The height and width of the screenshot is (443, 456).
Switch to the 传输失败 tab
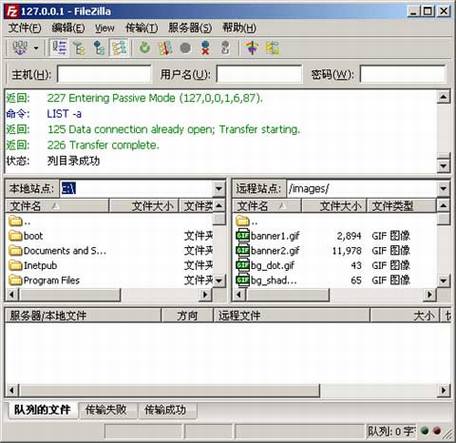[x=106, y=409]
